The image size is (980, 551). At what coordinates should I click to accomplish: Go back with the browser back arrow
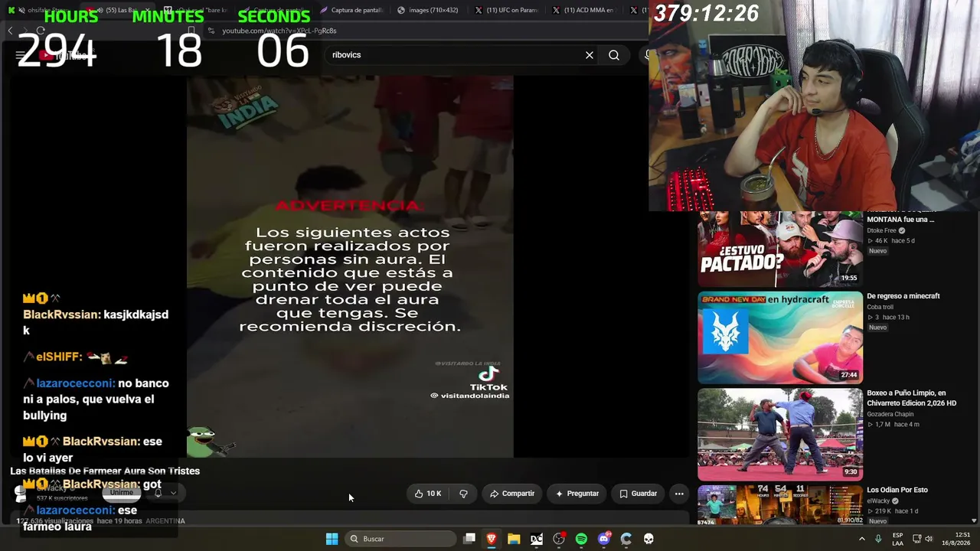point(10,31)
